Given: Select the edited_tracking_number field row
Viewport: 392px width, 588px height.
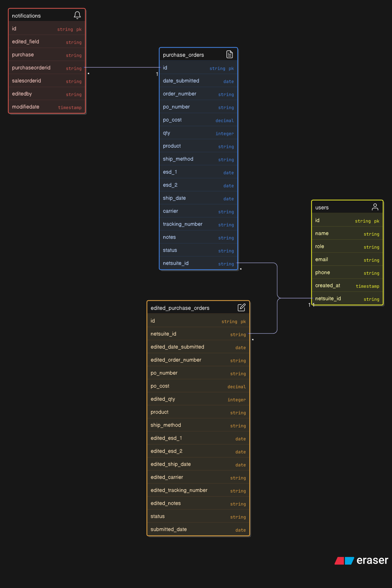Looking at the screenshot, I should [198, 490].
